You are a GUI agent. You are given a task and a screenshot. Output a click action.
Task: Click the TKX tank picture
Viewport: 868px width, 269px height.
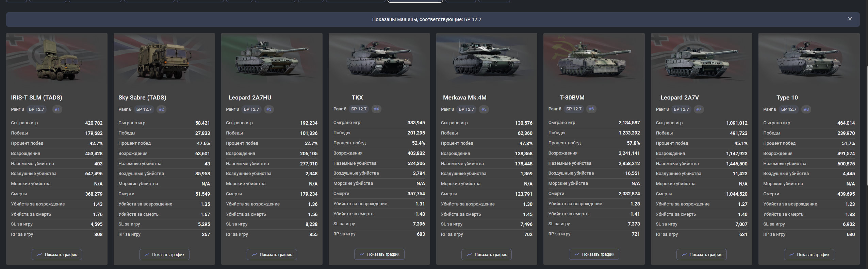pyautogui.click(x=379, y=58)
